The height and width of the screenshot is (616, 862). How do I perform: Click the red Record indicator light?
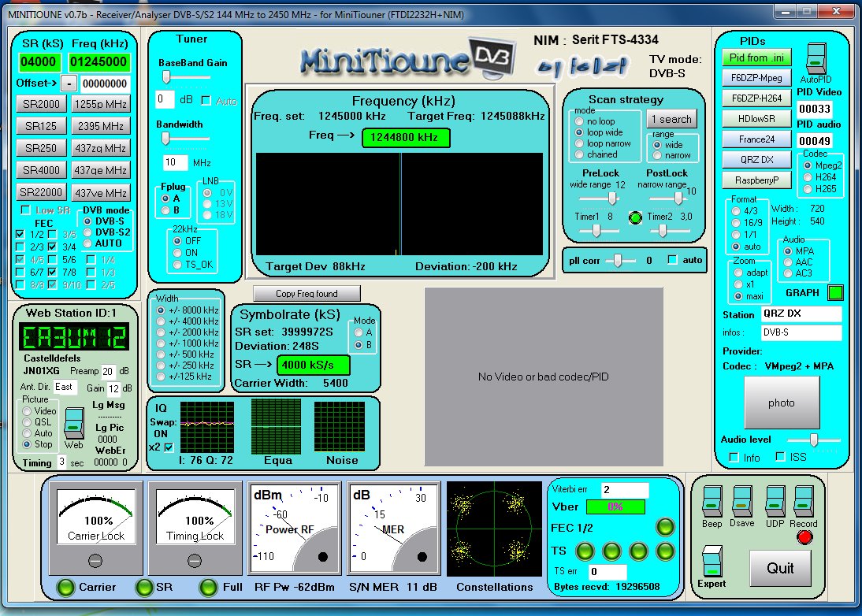(804, 537)
